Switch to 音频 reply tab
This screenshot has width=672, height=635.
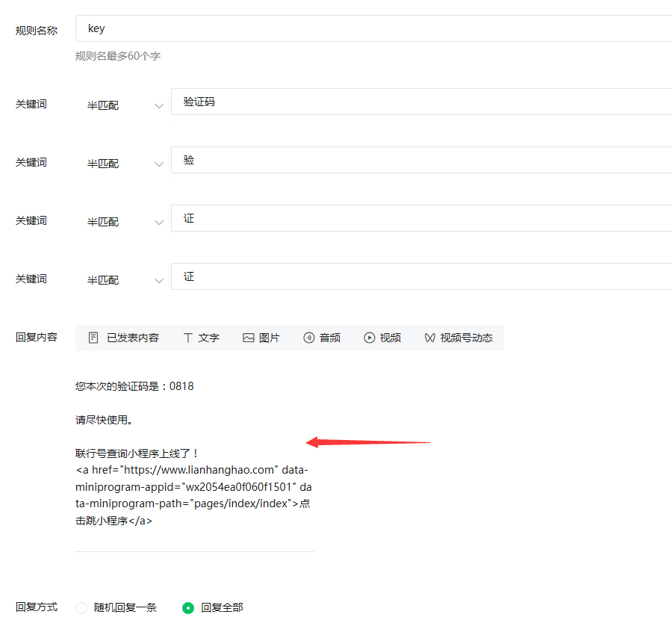[x=322, y=338]
